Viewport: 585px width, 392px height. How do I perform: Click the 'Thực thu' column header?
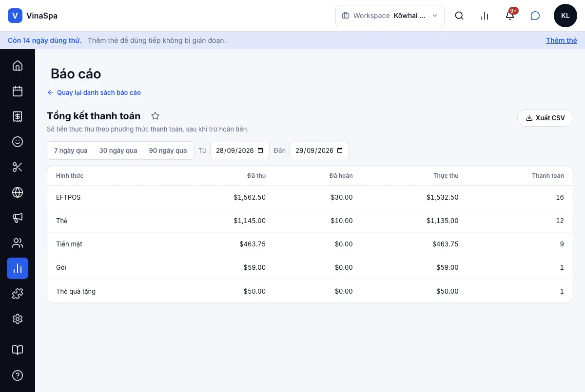(446, 176)
